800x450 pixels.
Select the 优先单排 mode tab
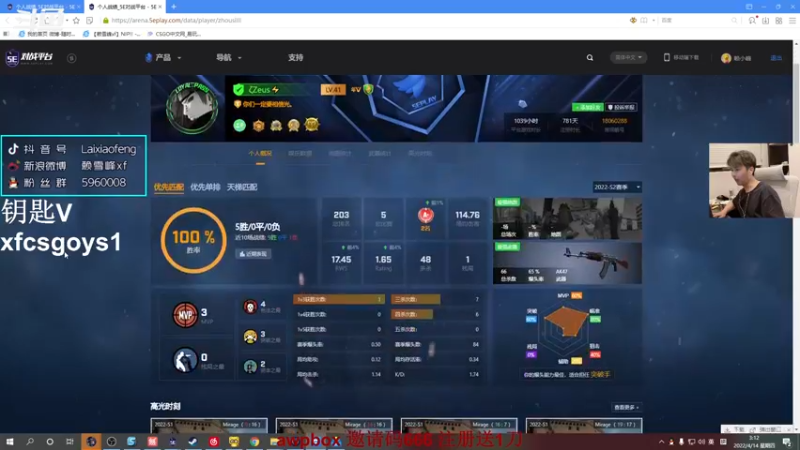click(x=205, y=187)
